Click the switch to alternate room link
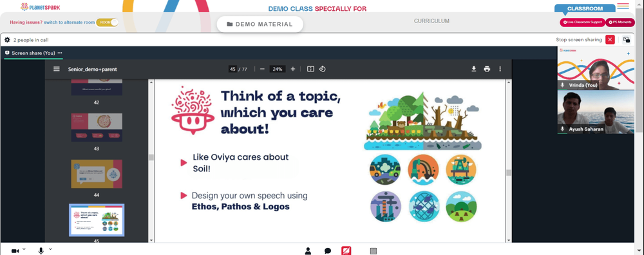 69,22
